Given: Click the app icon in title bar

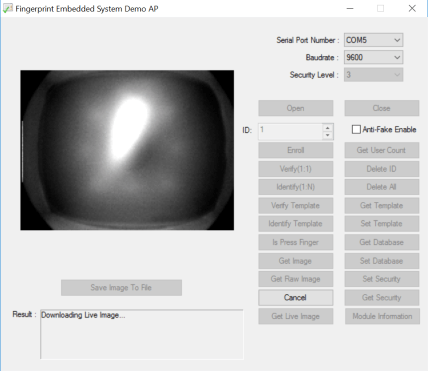Looking at the screenshot, I should pos(8,9).
